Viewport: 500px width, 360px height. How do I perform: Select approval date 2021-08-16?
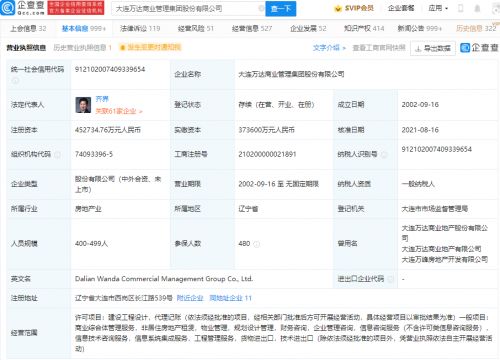click(420, 130)
